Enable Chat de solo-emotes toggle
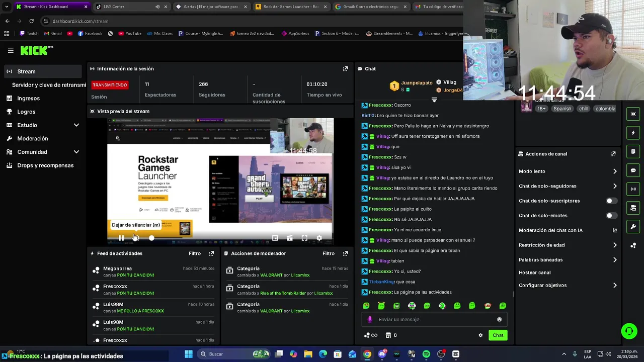644x362 pixels. 611,216
